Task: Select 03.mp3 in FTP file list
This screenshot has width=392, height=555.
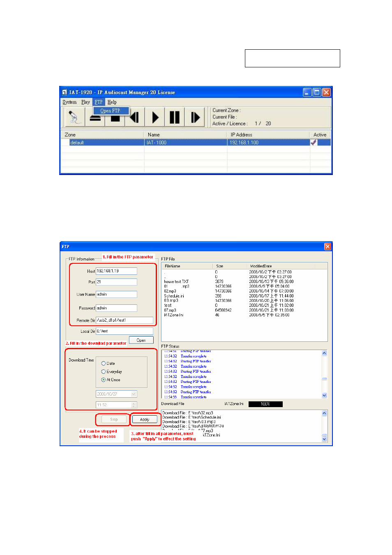Action: (x=171, y=301)
